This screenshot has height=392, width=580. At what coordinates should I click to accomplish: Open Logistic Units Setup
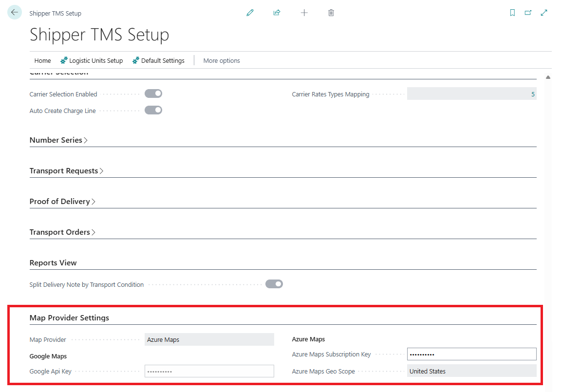[x=92, y=60]
